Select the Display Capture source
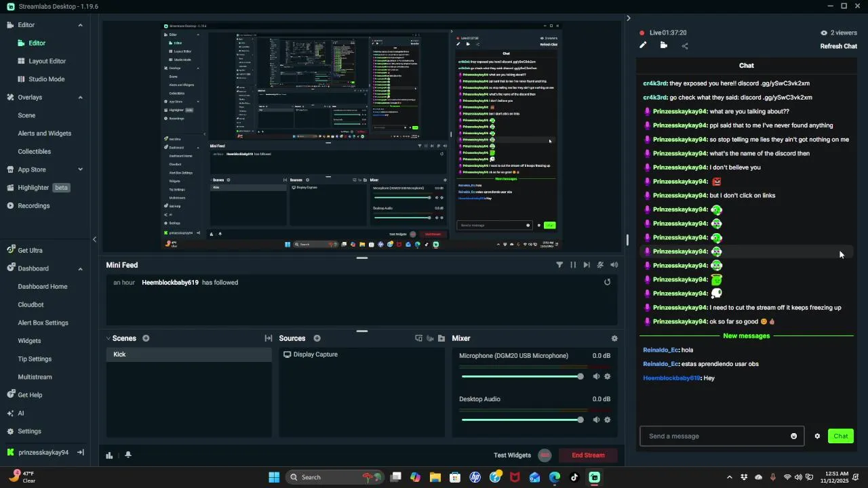This screenshot has height=488, width=868. (x=361, y=354)
